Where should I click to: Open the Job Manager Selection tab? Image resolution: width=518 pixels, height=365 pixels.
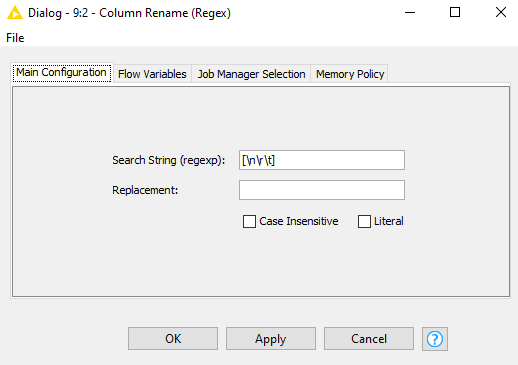click(x=251, y=74)
